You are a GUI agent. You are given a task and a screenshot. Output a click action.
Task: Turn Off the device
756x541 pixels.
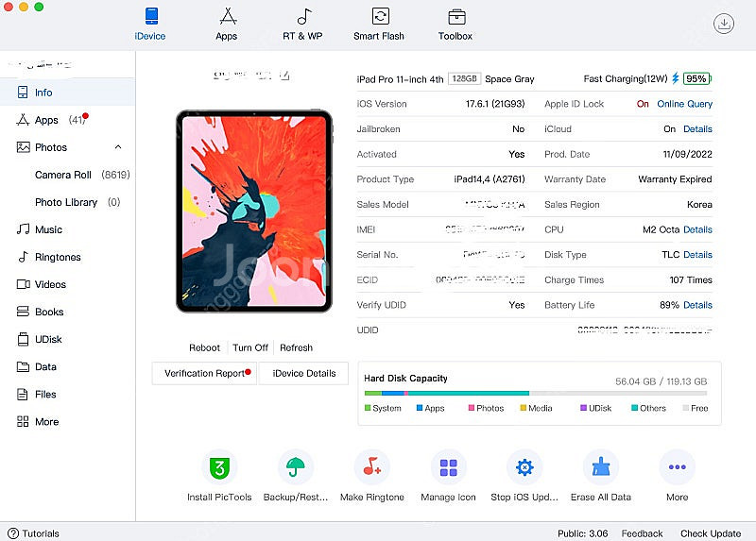coord(250,347)
